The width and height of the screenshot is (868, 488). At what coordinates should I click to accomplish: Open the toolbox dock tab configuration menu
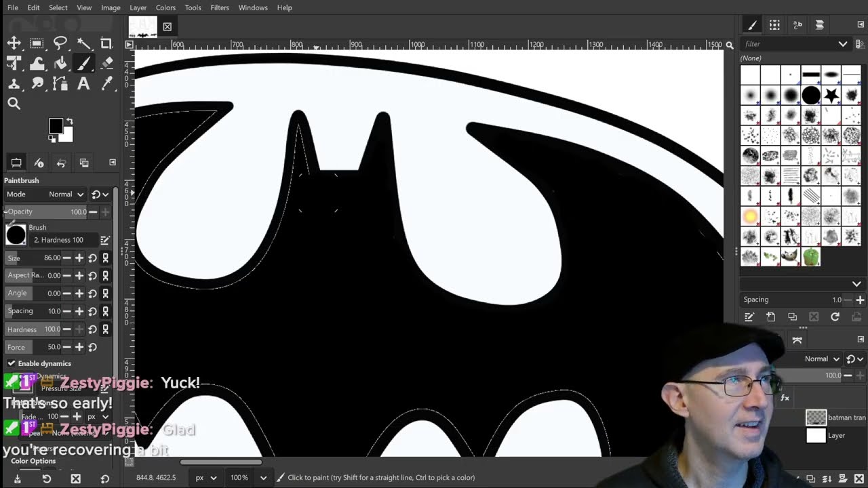[113, 163]
